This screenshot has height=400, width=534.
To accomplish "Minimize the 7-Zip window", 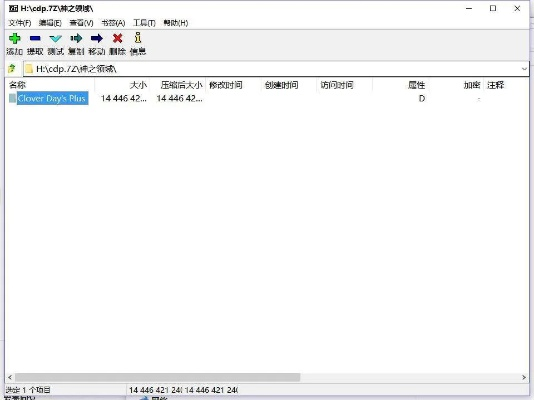I will tap(469, 9).
